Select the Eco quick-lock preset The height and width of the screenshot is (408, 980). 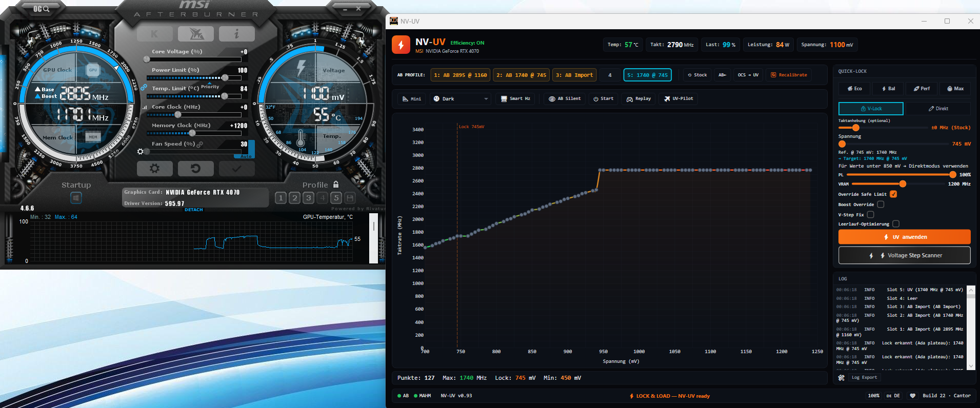855,89
